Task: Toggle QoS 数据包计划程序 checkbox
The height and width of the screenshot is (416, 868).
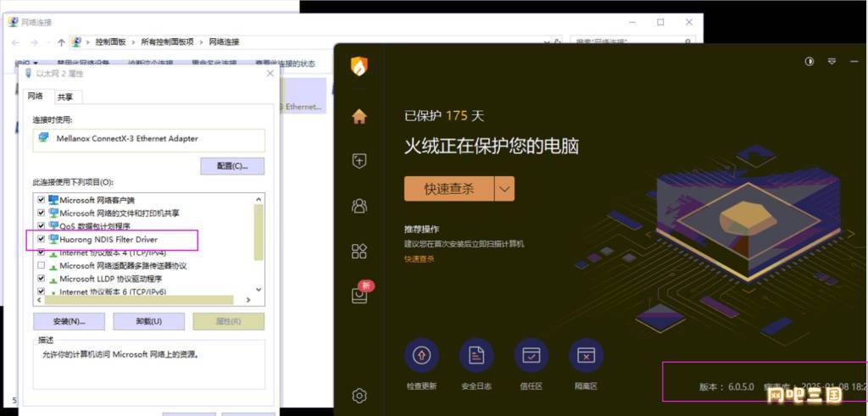Action: coord(41,226)
